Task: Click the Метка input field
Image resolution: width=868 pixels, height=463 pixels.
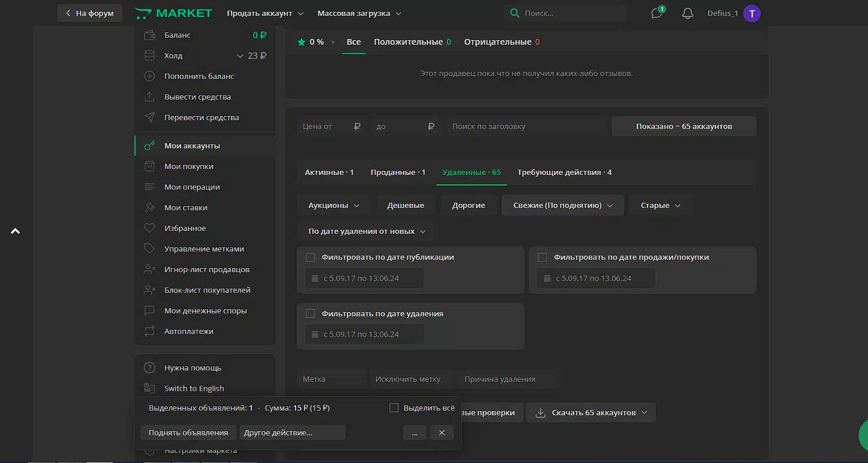Action: tap(332, 379)
